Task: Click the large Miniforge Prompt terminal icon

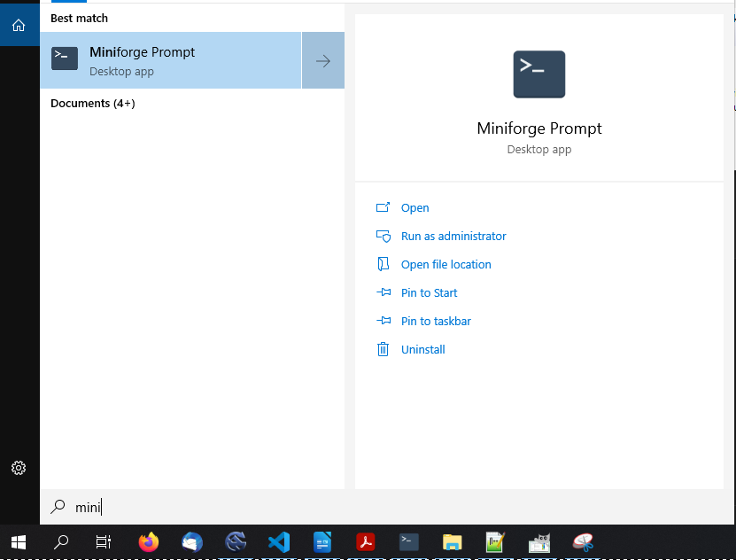Action: click(x=538, y=74)
